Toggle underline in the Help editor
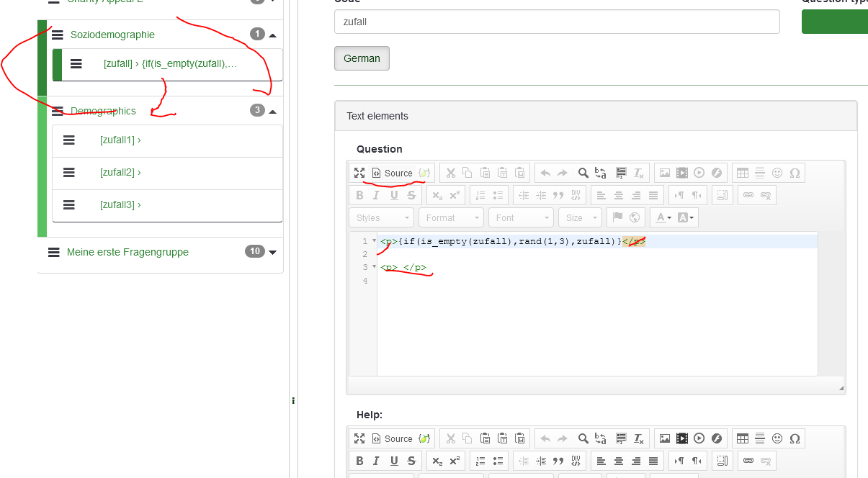The width and height of the screenshot is (868, 478). tap(394, 461)
